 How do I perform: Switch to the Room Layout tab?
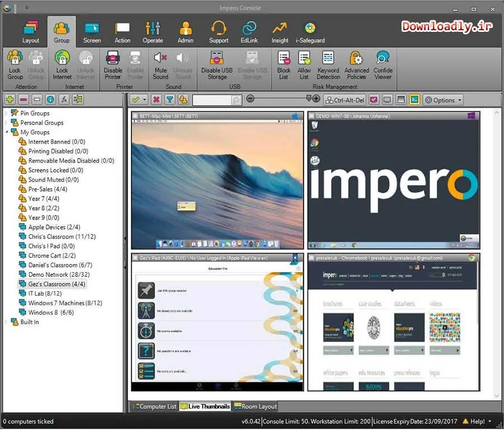click(255, 406)
